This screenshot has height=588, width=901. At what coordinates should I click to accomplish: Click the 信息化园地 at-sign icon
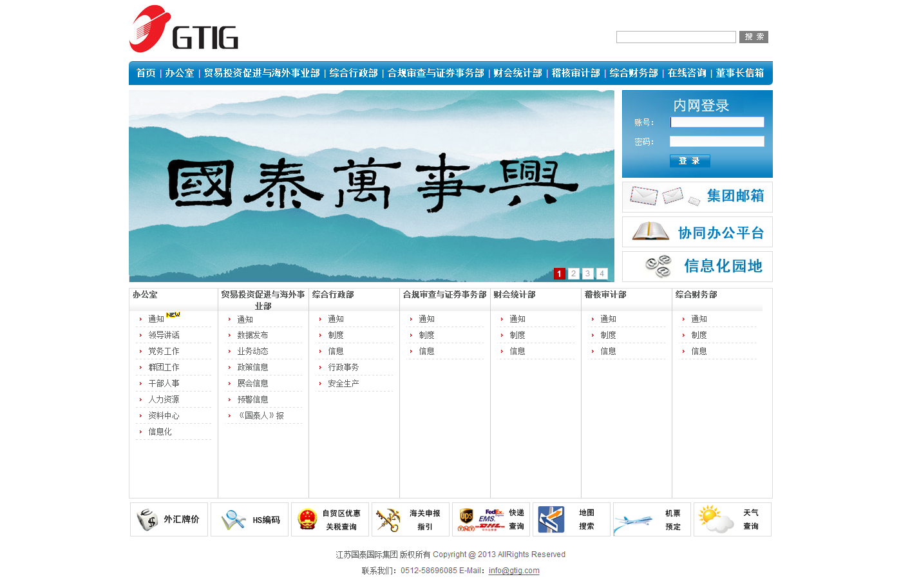coord(658,266)
